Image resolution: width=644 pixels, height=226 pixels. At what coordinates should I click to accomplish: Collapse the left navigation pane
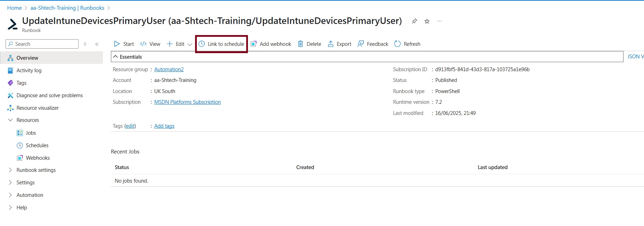(97, 44)
